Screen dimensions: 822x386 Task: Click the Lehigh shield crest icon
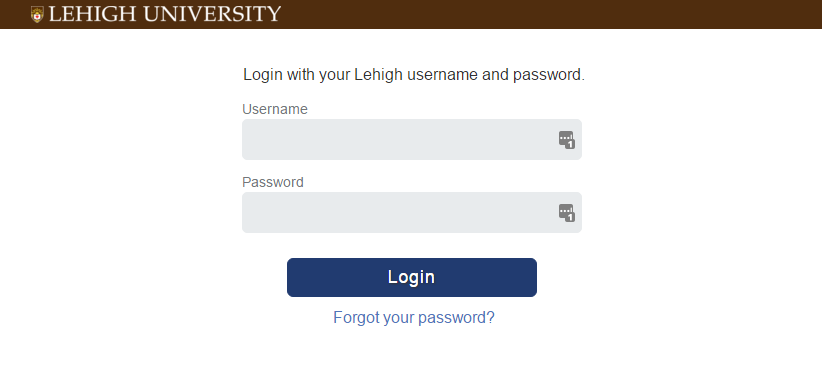[37, 14]
